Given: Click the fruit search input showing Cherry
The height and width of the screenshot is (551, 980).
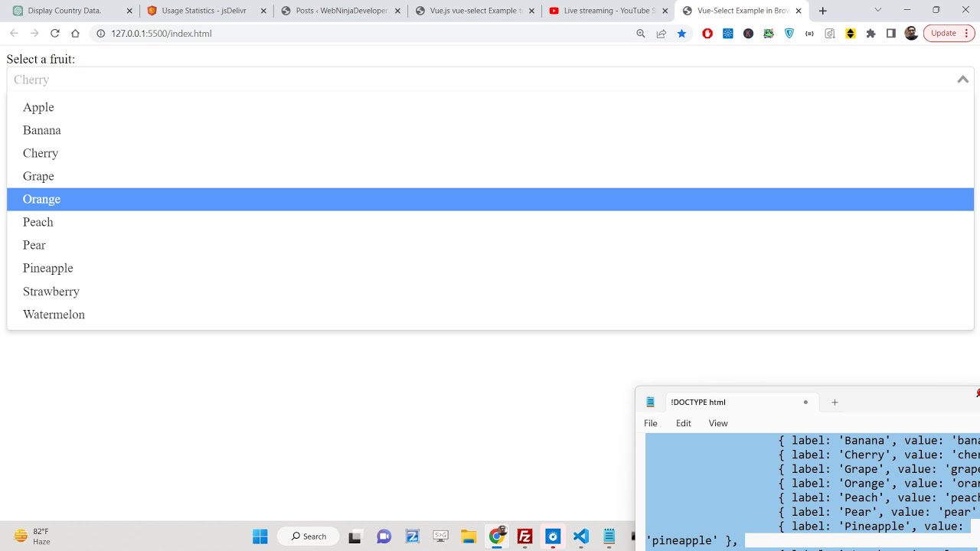Looking at the screenshot, I should [x=459, y=80].
